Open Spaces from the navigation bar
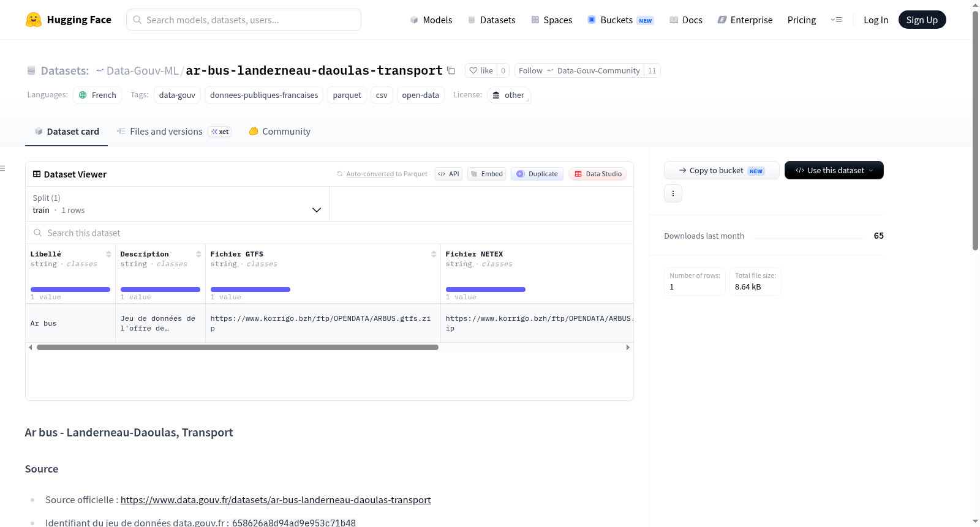This screenshot has width=980, height=527. pyautogui.click(x=551, y=20)
